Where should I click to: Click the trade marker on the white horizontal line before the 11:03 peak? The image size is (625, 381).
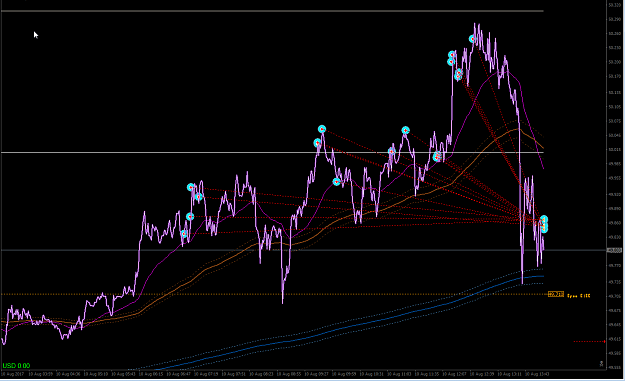point(391,151)
